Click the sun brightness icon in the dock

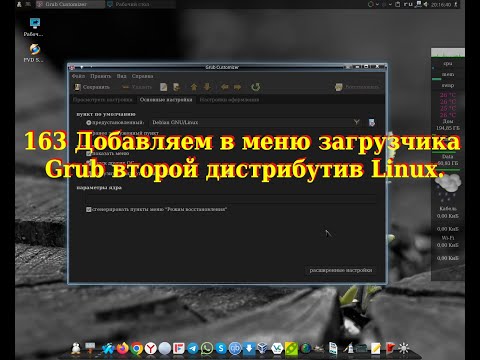(404, 349)
